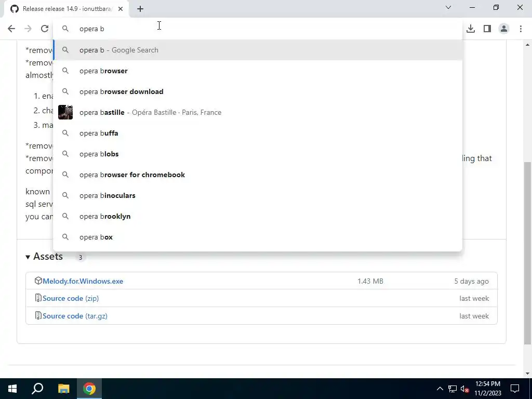Go back using the browser back arrow
The image size is (532, 399).
[11, 29]
